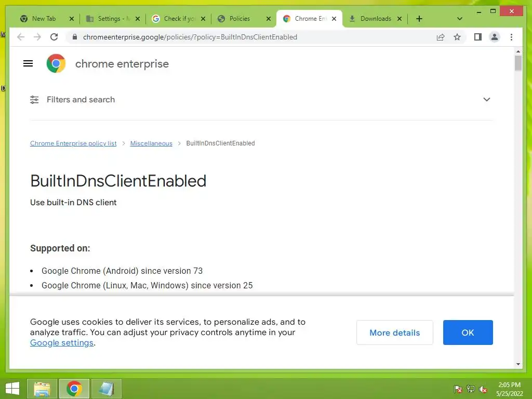Accept cookies with the OK button
Viewport: 532px width, 399px height.
pyautogui.click(x=468, y=332)
